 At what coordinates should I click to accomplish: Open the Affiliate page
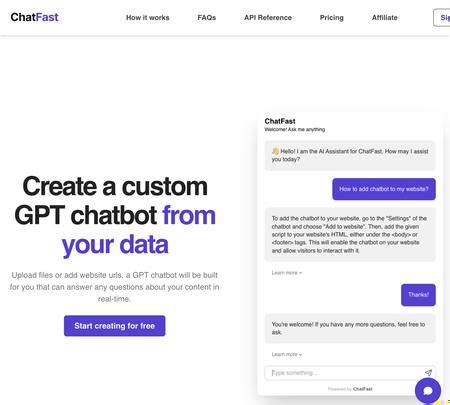pos(385,18)
